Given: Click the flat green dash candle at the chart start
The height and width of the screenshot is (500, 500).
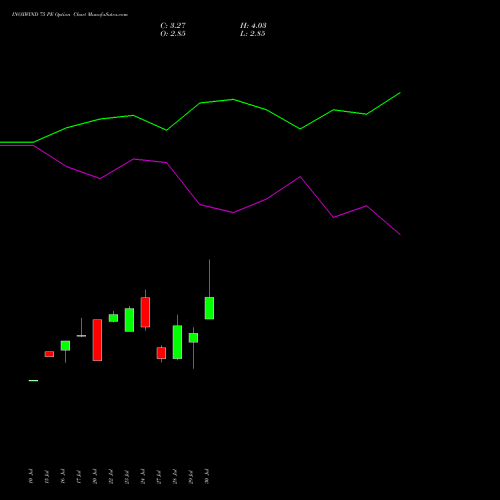Looking at the screenshot, I should point(33,380).
